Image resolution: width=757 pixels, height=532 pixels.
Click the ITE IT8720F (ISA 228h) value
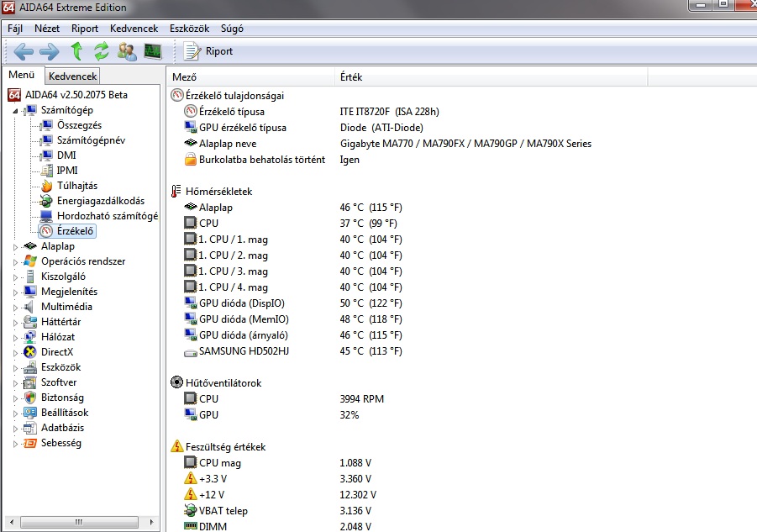coord(389,112)
